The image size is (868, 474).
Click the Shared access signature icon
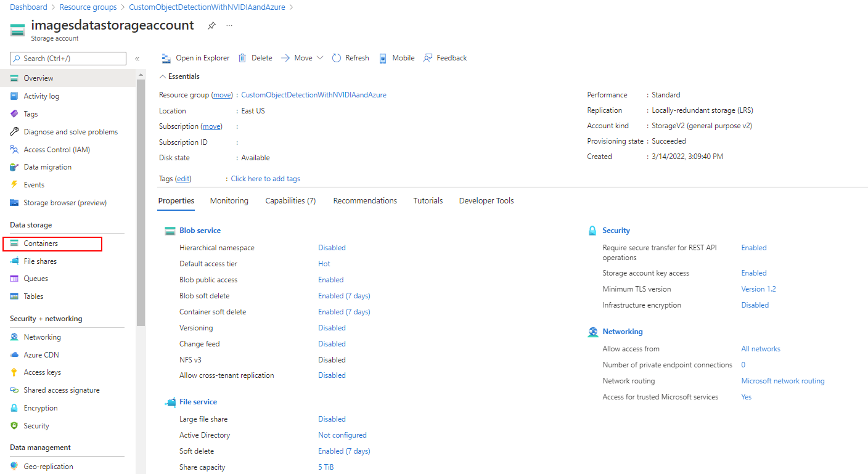click(x=14, y=390)
